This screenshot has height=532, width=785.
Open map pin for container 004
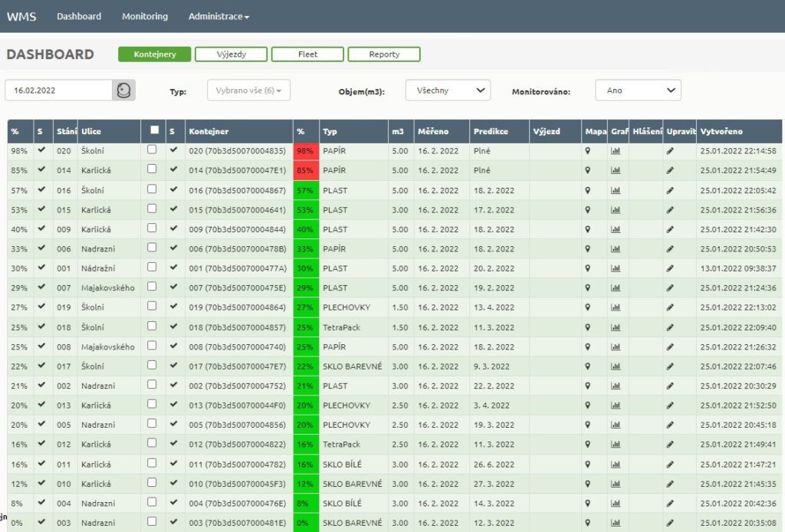point(588,504)
